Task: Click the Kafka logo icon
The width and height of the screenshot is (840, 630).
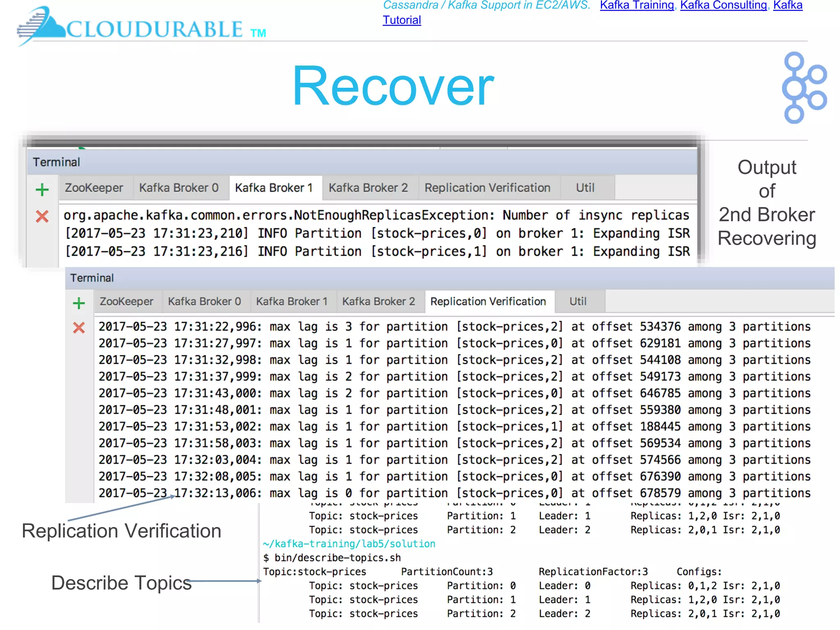Action: tap(803, 87)
